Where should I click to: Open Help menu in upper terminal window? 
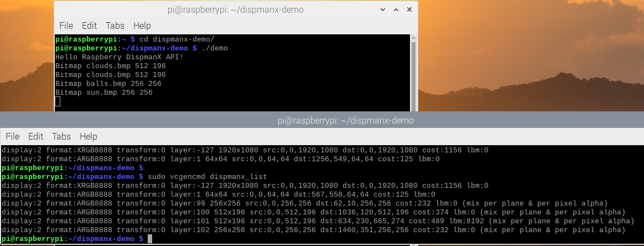tap(142, 25)
